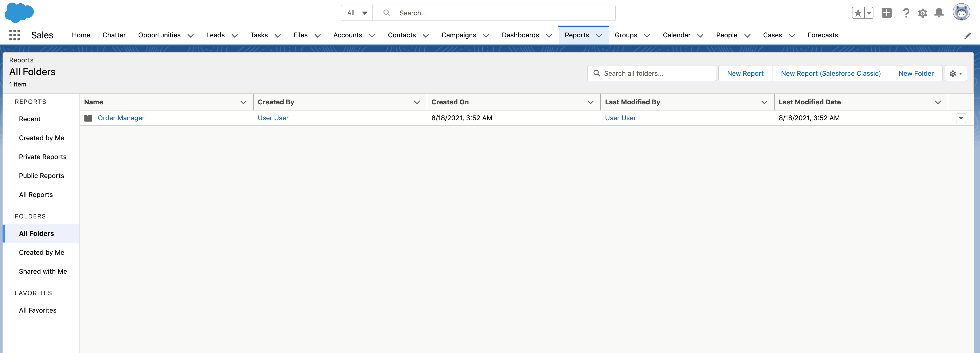This screenshot has height=353, width=980.
Task: Expand Groups tab dropdown chevron
Action: (647, 35)
